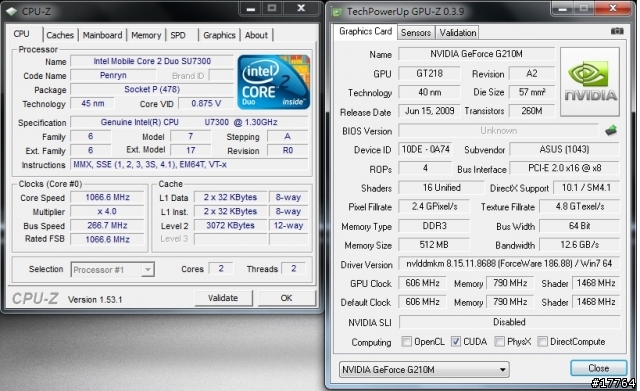Click the processor Name field in CPU-Z
The width and height of the screenshot is (640, 391).
point(152,61)
